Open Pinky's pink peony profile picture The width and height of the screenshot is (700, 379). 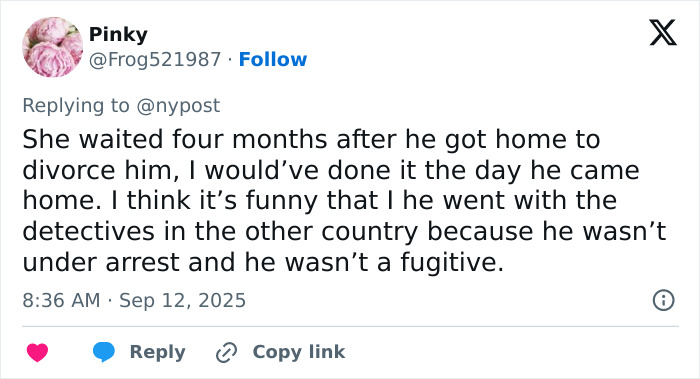coord(53,47)
